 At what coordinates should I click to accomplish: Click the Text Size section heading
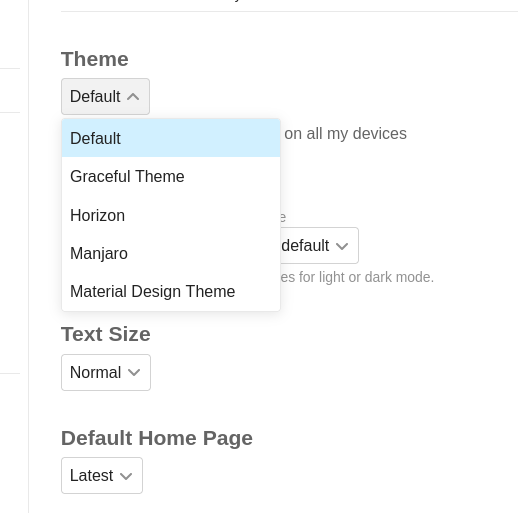tap(106, 334)
